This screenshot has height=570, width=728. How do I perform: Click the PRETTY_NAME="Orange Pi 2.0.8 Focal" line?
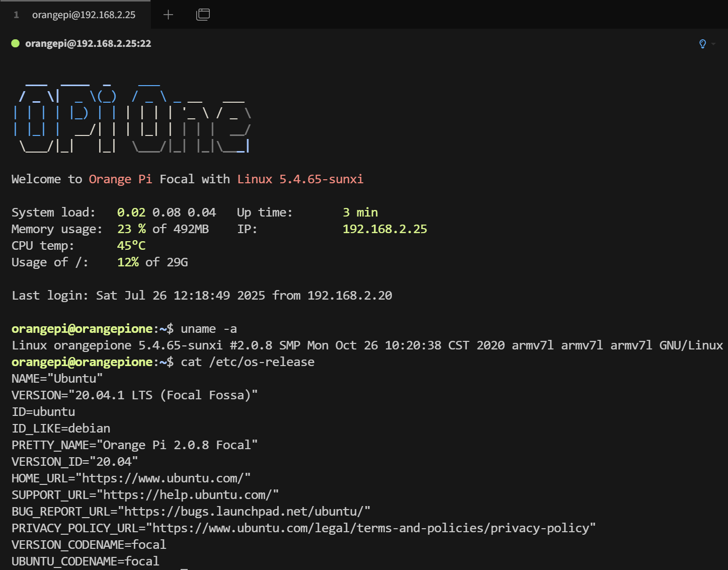(135, 445)
